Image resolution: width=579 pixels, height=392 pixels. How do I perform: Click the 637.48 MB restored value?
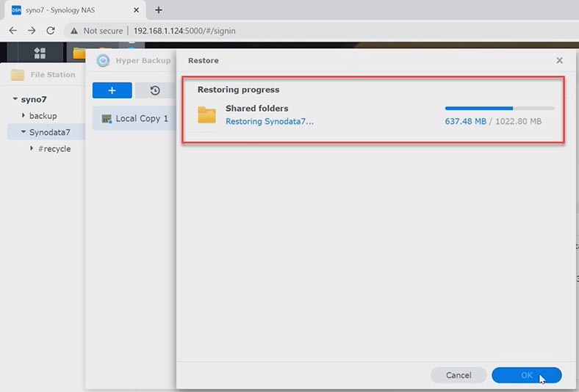click(x=465, y=121)
